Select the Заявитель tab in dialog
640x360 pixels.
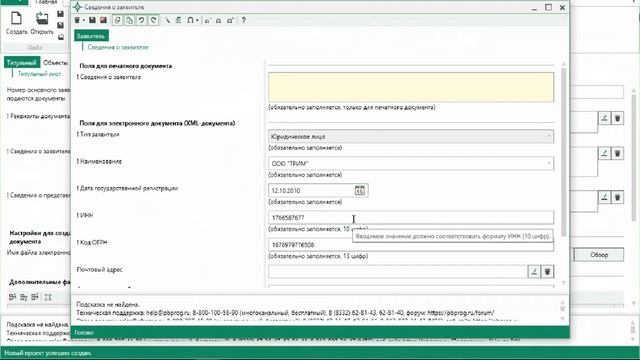coord(91,36)
